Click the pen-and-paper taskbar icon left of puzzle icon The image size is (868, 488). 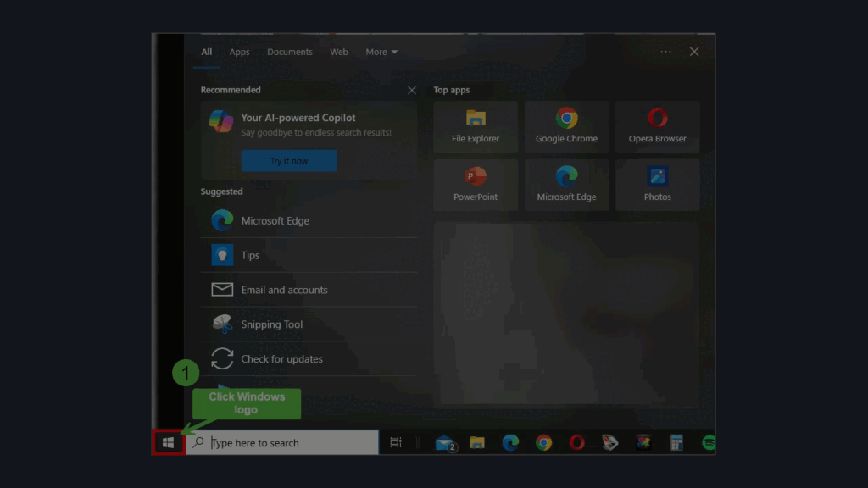(610, 442)
